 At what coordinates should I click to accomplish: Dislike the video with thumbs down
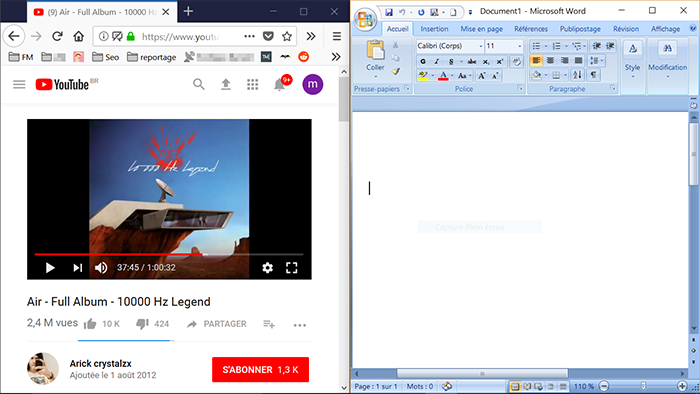142,324
